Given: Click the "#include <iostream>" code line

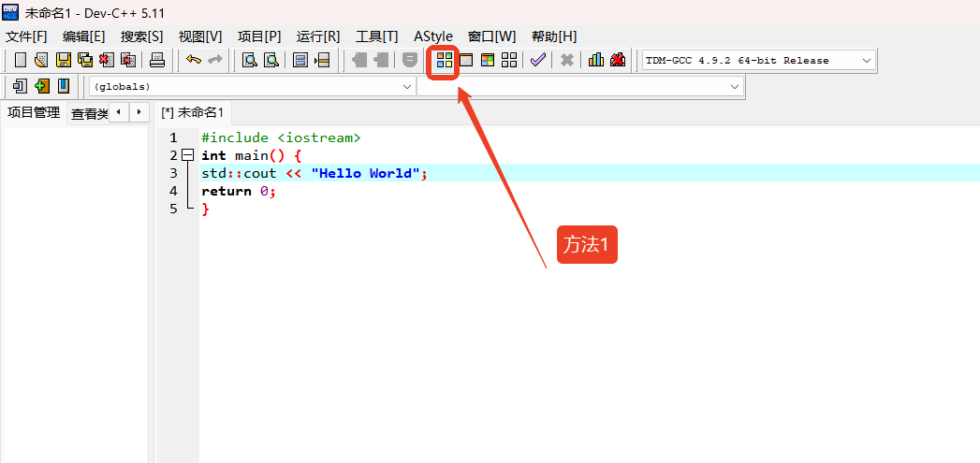Looking at the screenshot, I should pos(281,137).
